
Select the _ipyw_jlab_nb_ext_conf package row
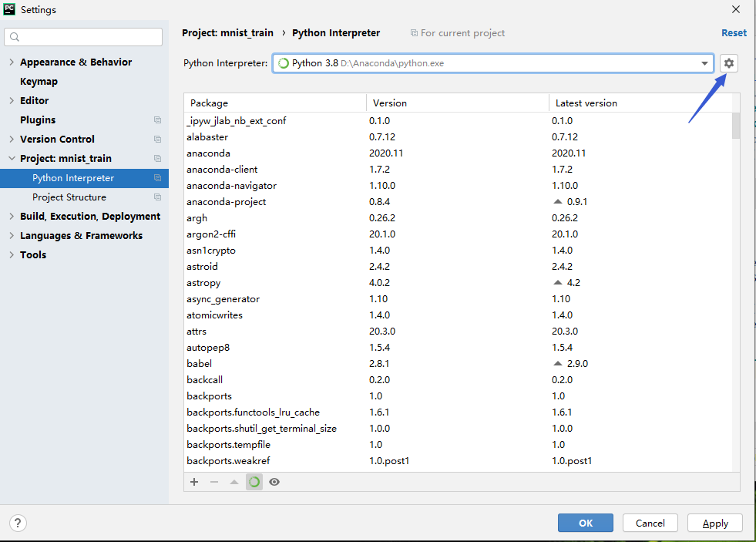pos(458,120)
